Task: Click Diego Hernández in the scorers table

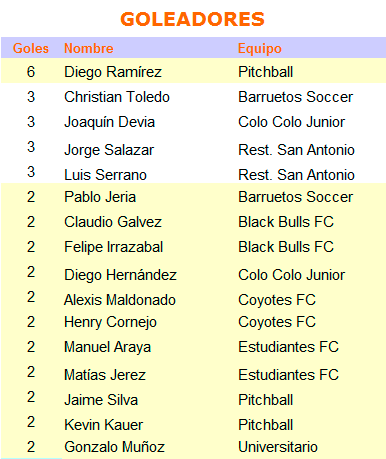Action: [x=120, y=275]
